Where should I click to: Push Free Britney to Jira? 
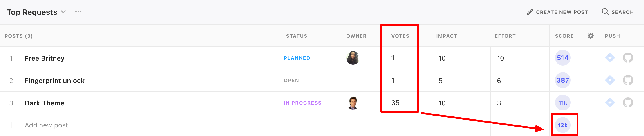[610, 58]
